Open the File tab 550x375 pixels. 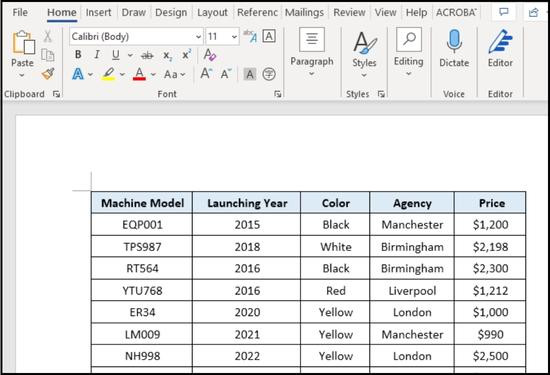(20, 13)
